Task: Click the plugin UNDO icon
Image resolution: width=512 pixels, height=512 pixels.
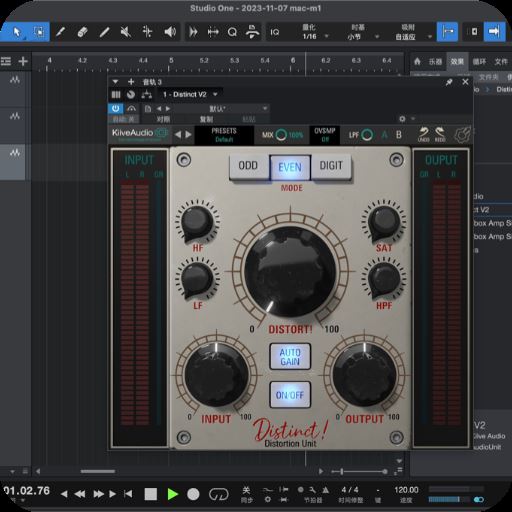Action: (x=424, y=134)
